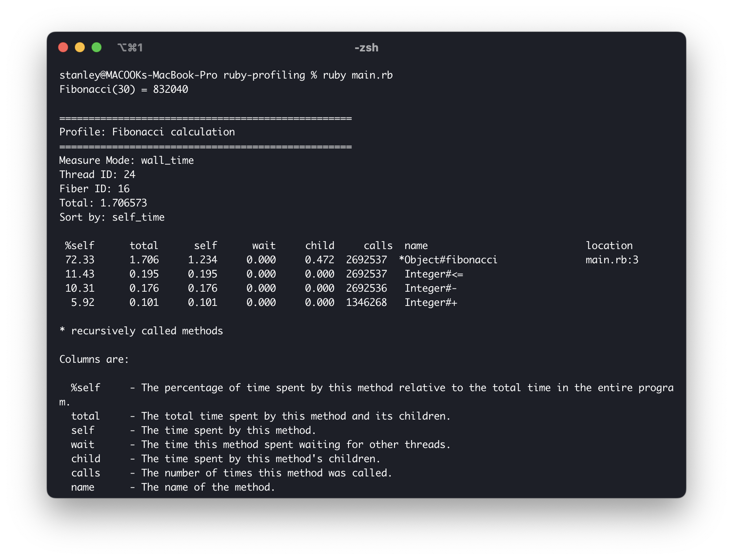Viewport: 733px width, 560px height.
Task: Click the 1.234 self value
Action: [203, 260]
